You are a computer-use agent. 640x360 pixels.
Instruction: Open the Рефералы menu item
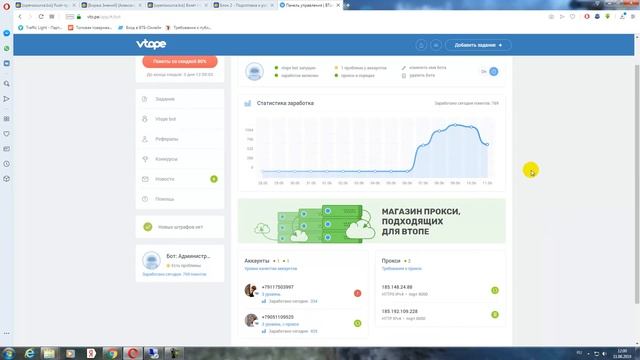[180, 139]
